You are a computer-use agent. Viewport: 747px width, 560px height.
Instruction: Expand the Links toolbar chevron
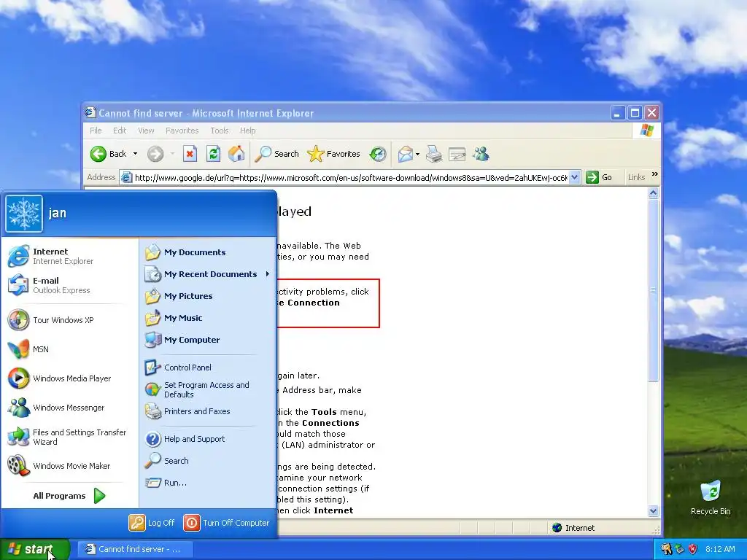(655, 174)
